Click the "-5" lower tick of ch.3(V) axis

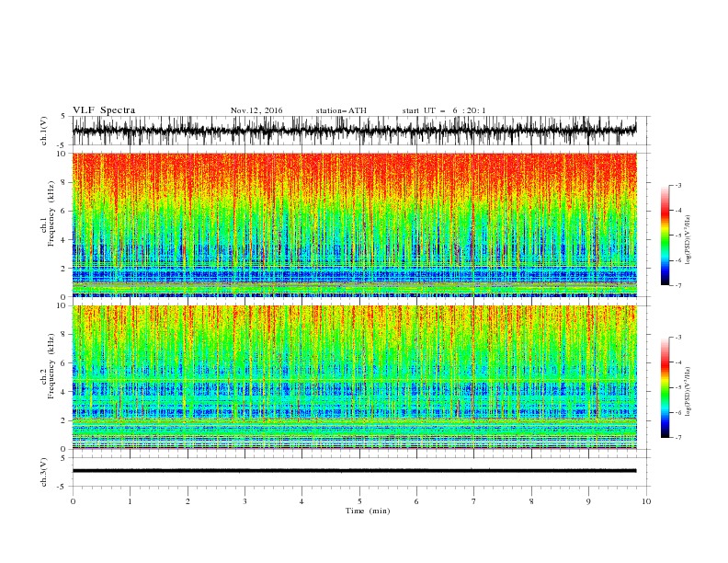pyautogui.click(x=61, y=487)
